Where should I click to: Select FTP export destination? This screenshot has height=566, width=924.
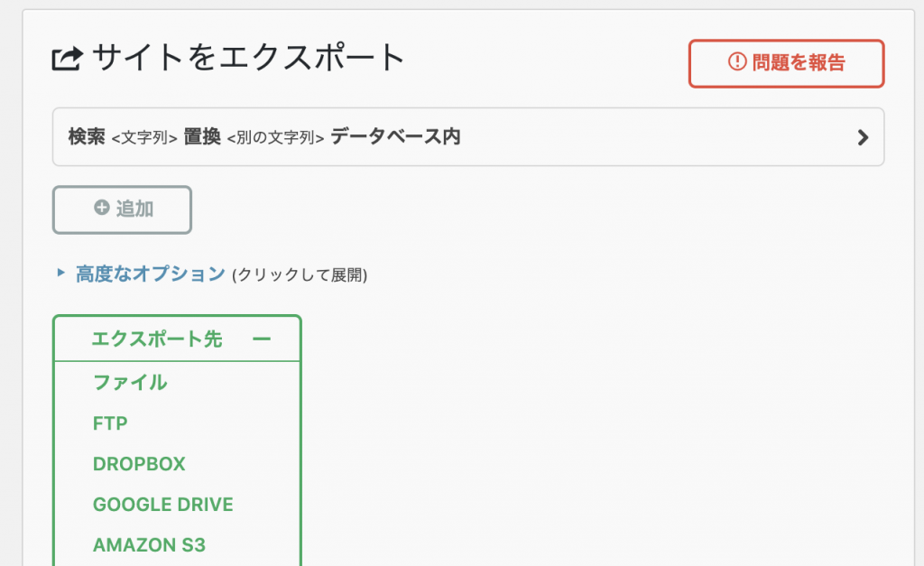(x=110, y=423)
